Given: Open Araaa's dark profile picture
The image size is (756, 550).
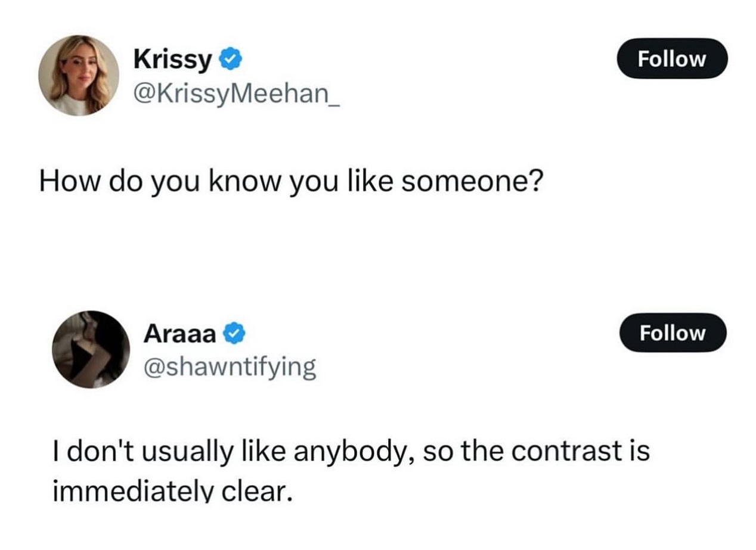Looking at the screenshot, I should point(91,349).
